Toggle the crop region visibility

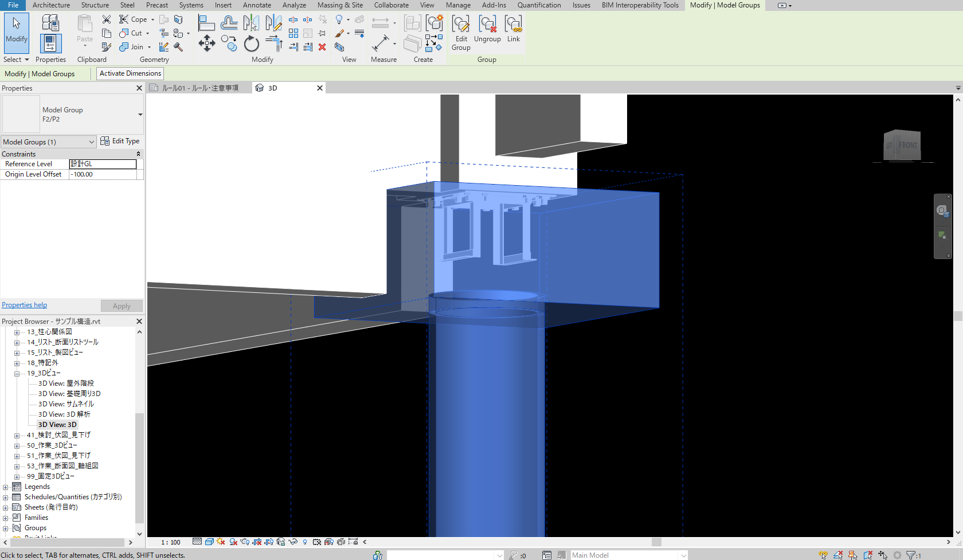pyautogui.click(x=268, y=542)
